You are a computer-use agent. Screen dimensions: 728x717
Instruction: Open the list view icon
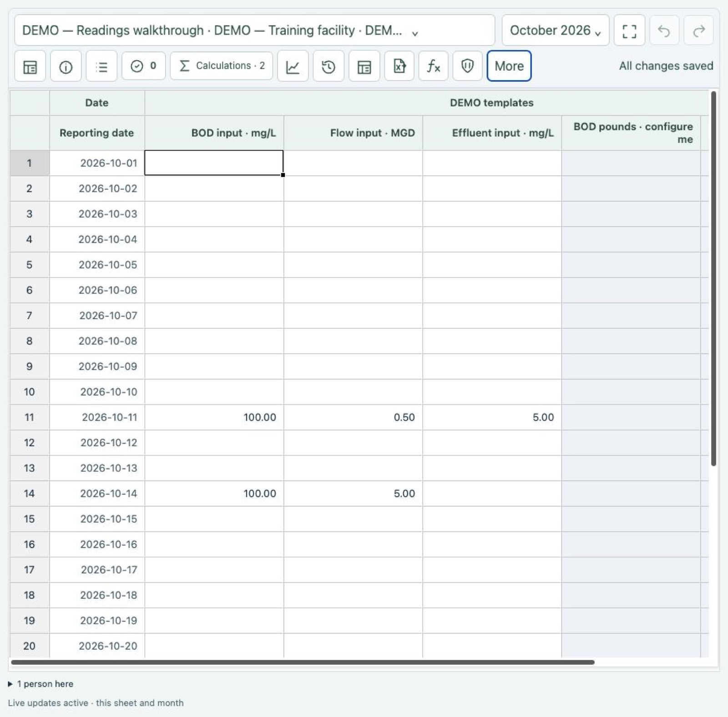click(x=101, y=66)
